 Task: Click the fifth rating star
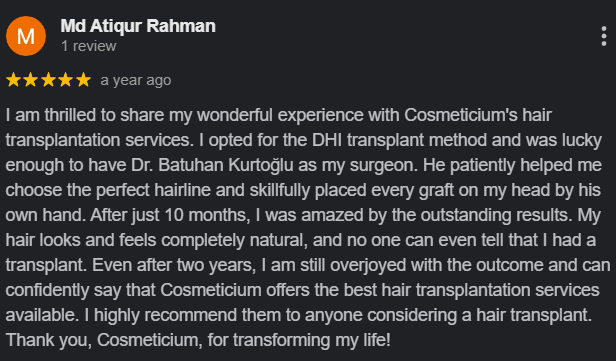pos(83,80)
